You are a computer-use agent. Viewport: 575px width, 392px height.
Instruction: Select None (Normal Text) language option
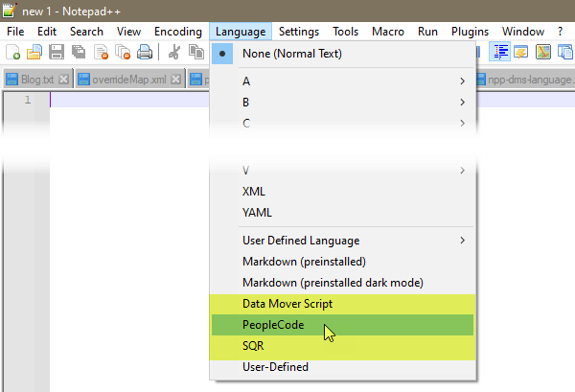click(342, 54)
